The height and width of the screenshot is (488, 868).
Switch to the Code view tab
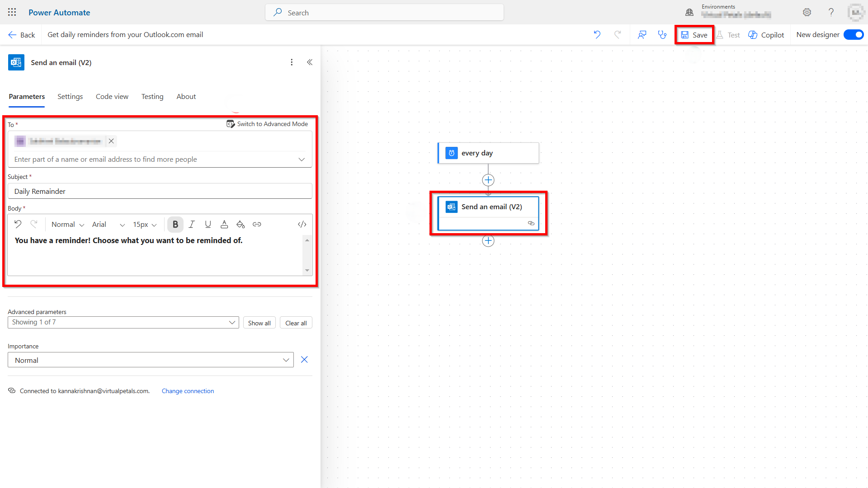(112, 97)
